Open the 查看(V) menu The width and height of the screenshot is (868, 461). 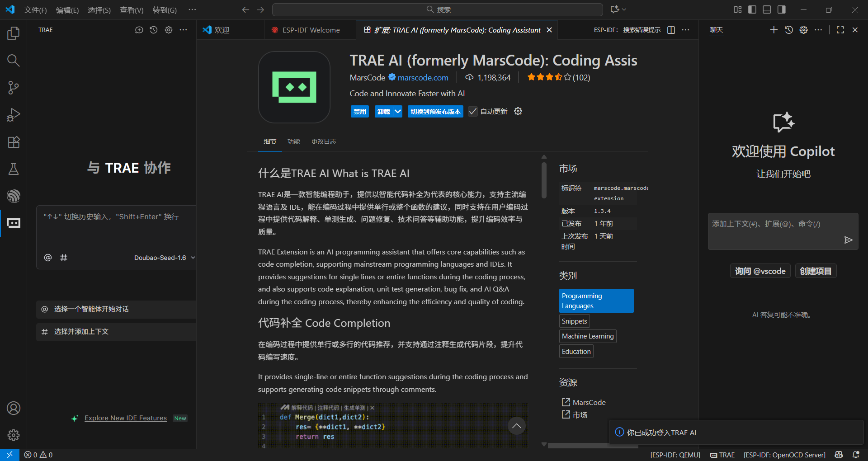pos(132,10)
